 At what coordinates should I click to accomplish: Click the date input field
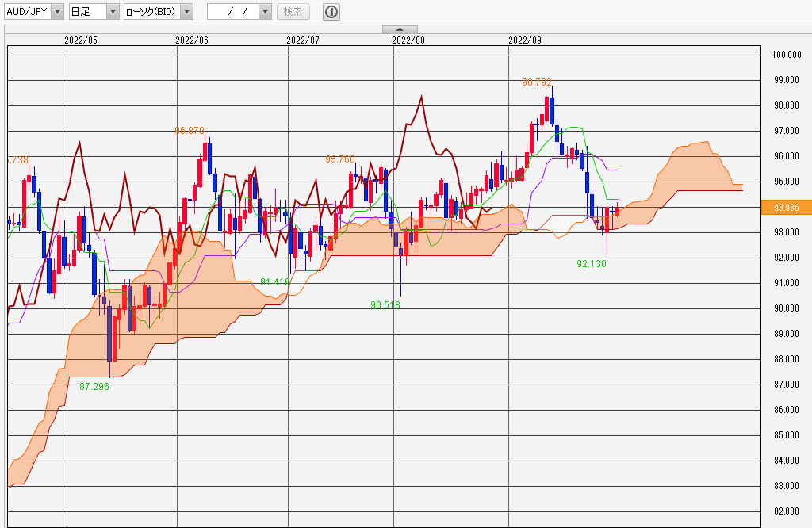tap(233, 11)
